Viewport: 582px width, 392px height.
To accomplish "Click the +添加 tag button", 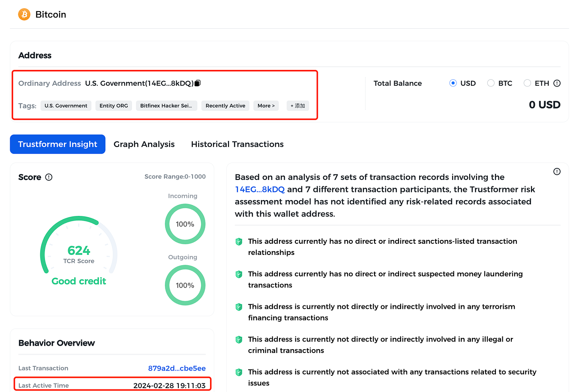I will click(297, 105).
